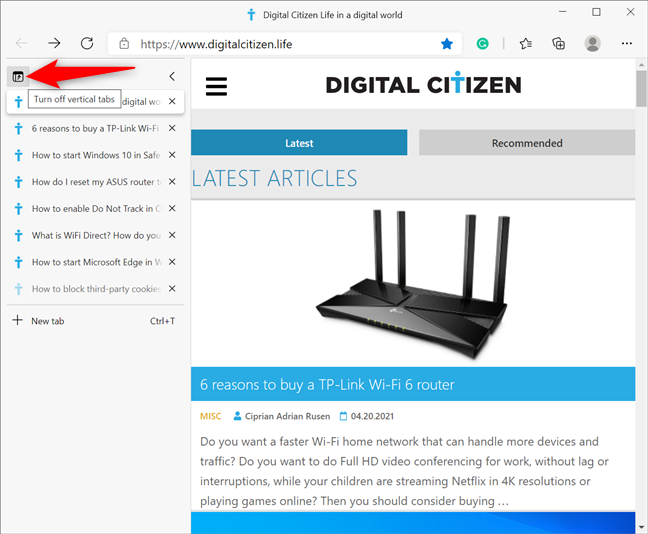Image resolution: width=648 pixels, height=534 pixels.
Task: Open 6 reasons to buy TP-Link article headline
Action: 327,385
